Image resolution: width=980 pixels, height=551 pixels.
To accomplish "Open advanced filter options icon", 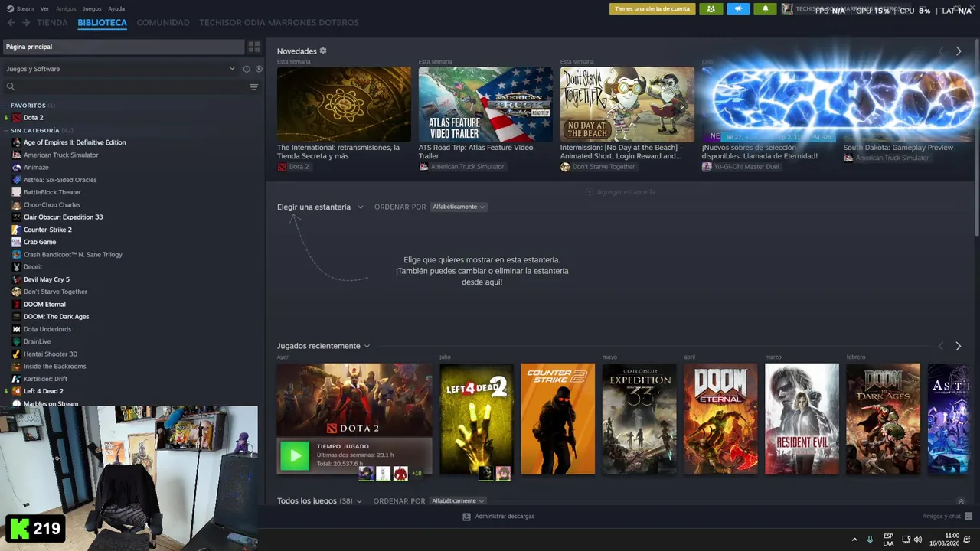I will [254, 87].
